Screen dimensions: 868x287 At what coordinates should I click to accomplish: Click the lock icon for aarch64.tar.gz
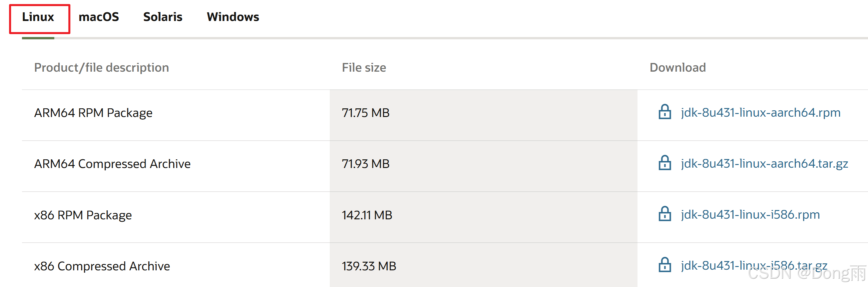(x=665, y=163)
